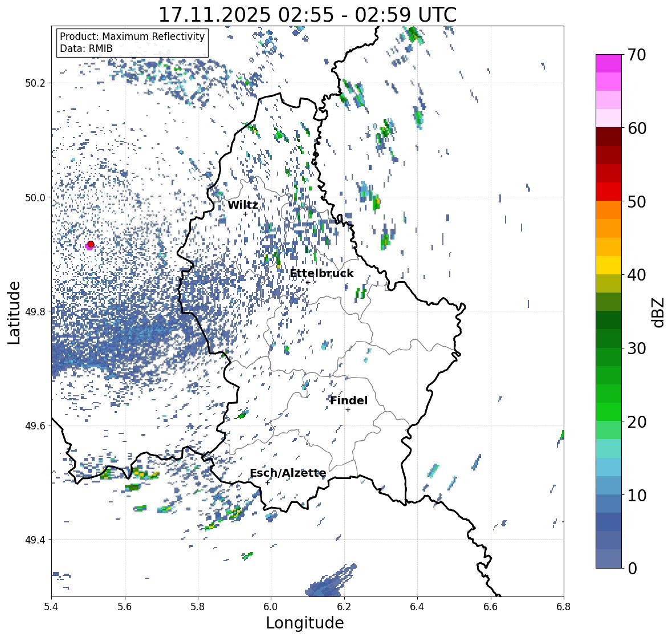
Task: Select the Wiltz city label
Action: [x=243, y=205]
